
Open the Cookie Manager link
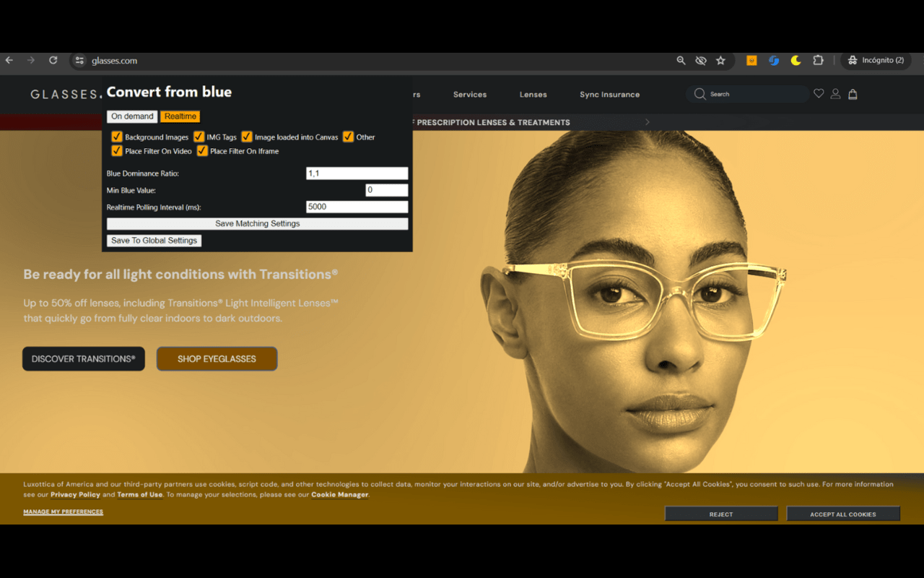tap(340, 495)
